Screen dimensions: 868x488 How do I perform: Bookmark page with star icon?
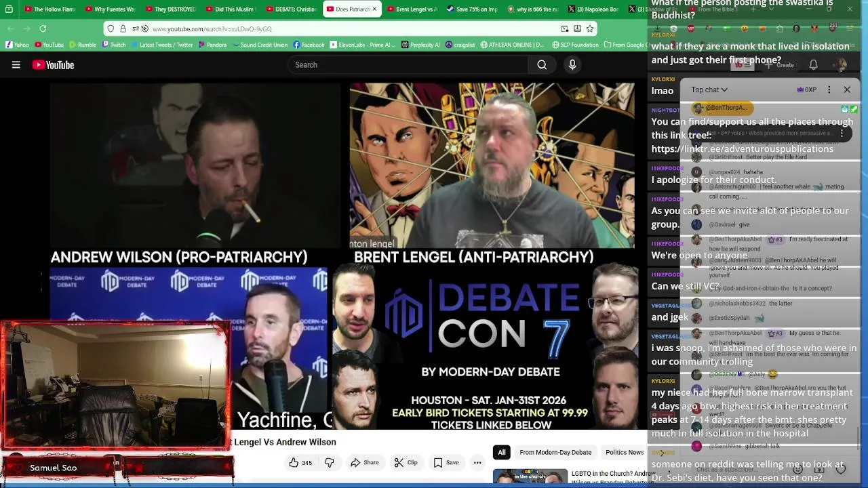pyautogui.click(x=590, y=28)
